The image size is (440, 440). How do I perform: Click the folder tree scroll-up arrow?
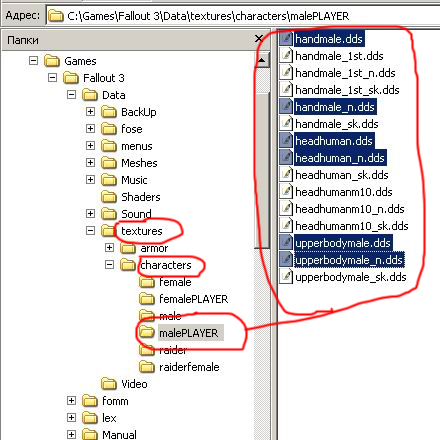pos(262,60)
